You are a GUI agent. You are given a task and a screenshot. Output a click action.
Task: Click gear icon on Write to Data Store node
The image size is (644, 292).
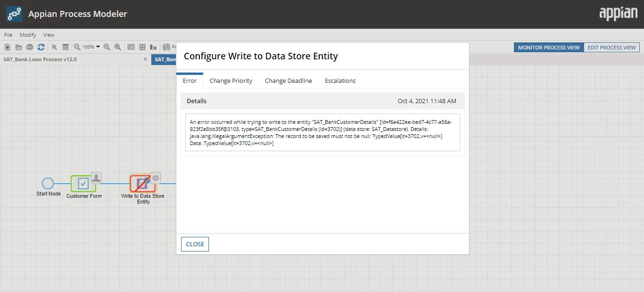pyautogui.click(x=156, y=178)
